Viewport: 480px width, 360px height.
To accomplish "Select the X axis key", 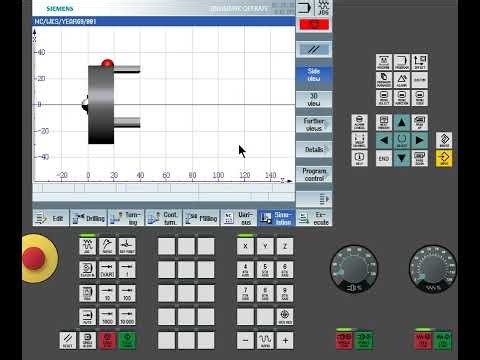I will [245, 246].
